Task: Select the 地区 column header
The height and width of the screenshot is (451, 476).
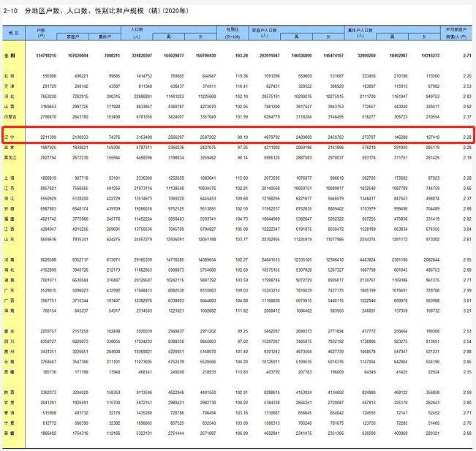Action: coord(14,33)
